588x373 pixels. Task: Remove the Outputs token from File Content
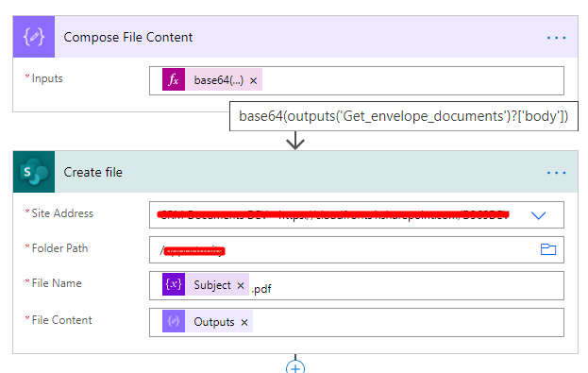(x=244, y=322)
